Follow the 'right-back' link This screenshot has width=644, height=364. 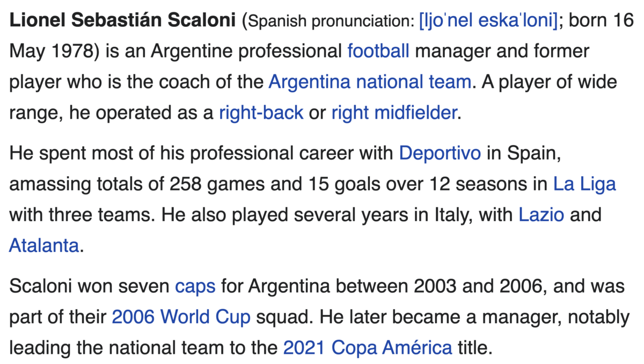pos(261,113)
